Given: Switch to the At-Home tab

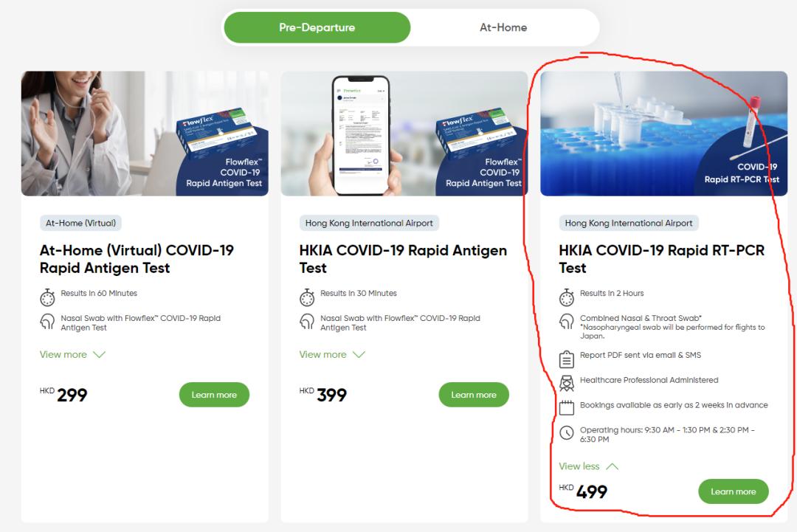Looking at the screenshot, I should pos(503,27).
